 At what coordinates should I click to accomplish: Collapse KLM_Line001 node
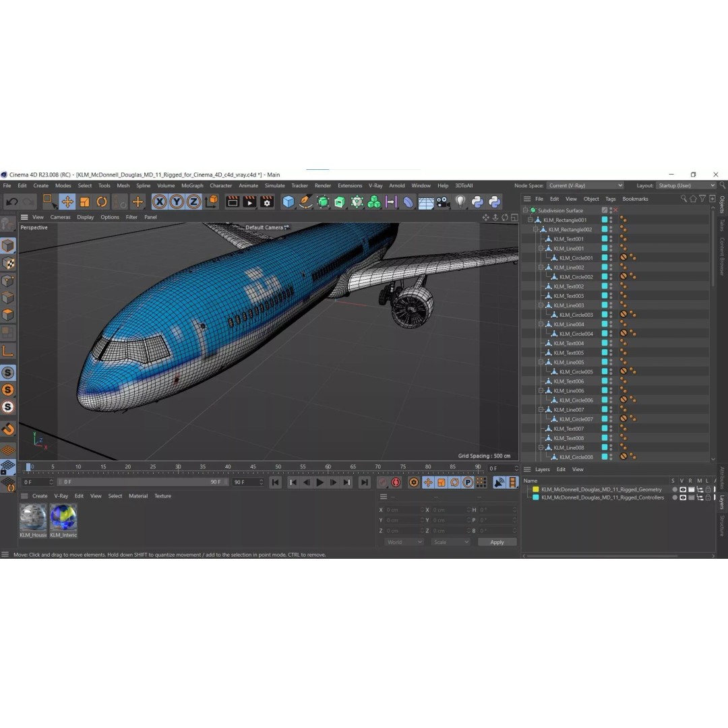541,248
